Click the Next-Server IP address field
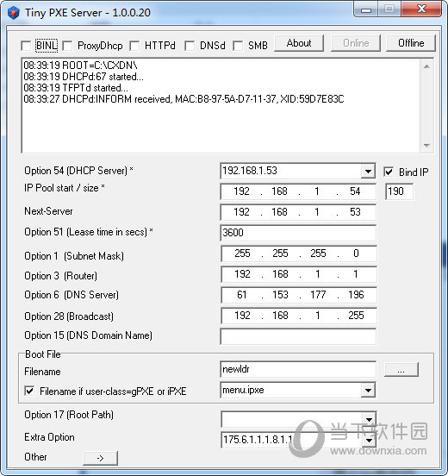The height and width of the screenshot is (476, 448). point(298,212)
